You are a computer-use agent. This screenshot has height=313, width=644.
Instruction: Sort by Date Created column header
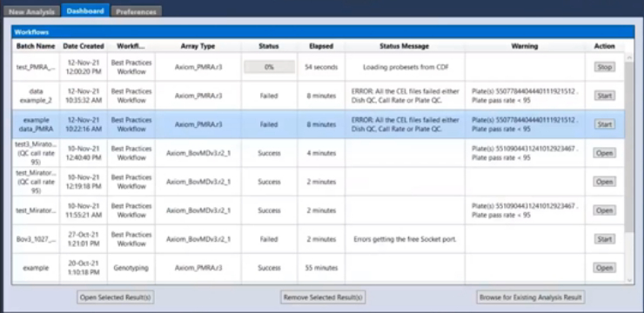(x=84, y=46)
